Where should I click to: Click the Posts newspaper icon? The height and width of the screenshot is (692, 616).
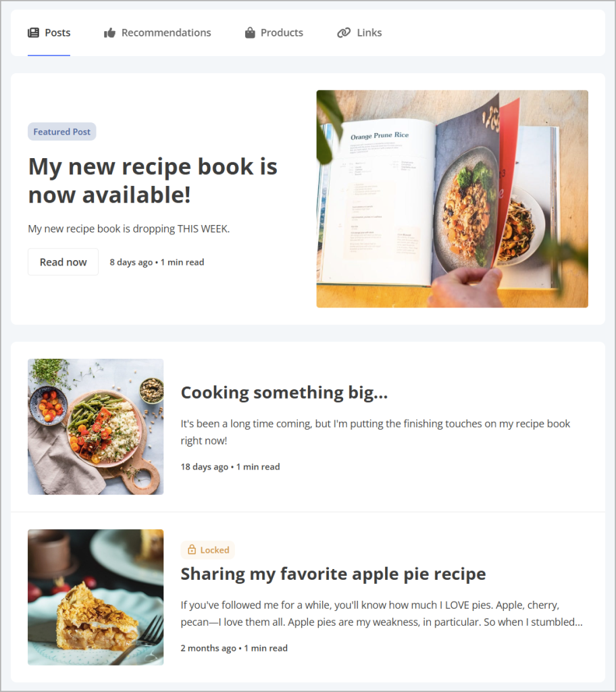click(x=33, y=32)
